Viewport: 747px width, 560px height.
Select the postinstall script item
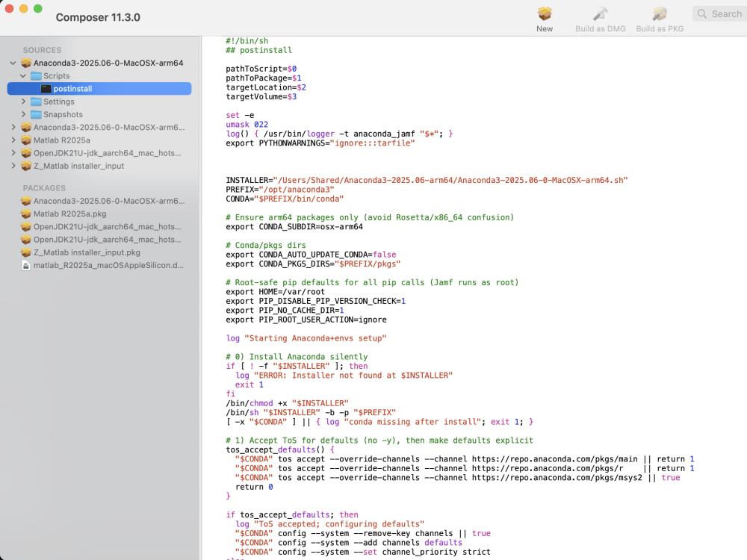(99, 89)
